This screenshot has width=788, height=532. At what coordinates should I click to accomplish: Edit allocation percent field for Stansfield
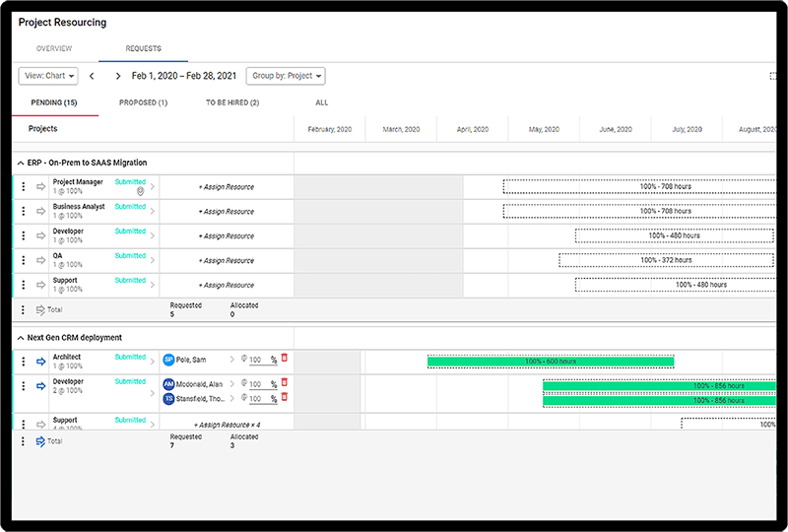pyautogui.click(x=263, y=399)
